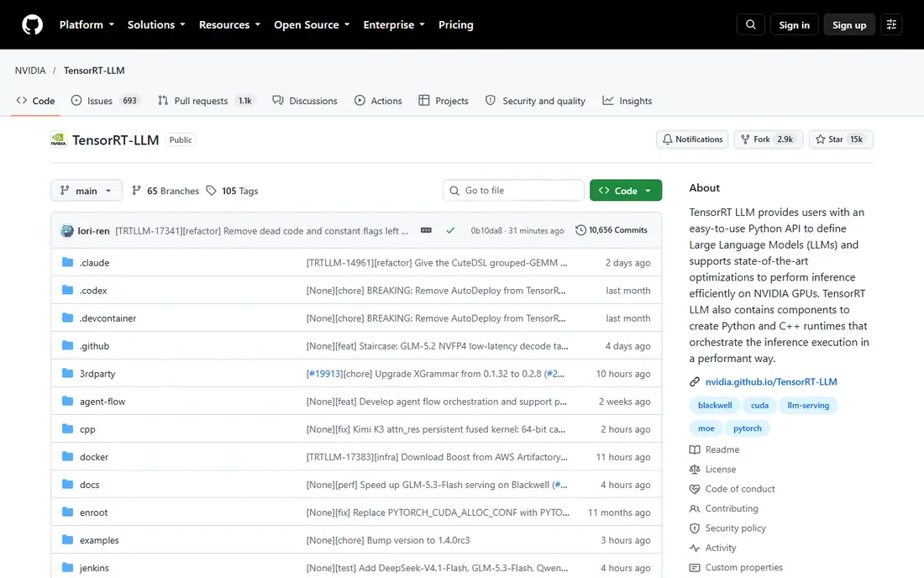Switch to the Actions tab
This screenshot has width=924, height=578.
[378, 101]
